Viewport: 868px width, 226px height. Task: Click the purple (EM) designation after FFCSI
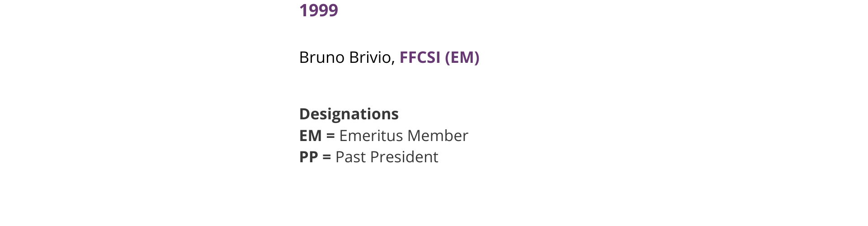click(x=462, y=57)
